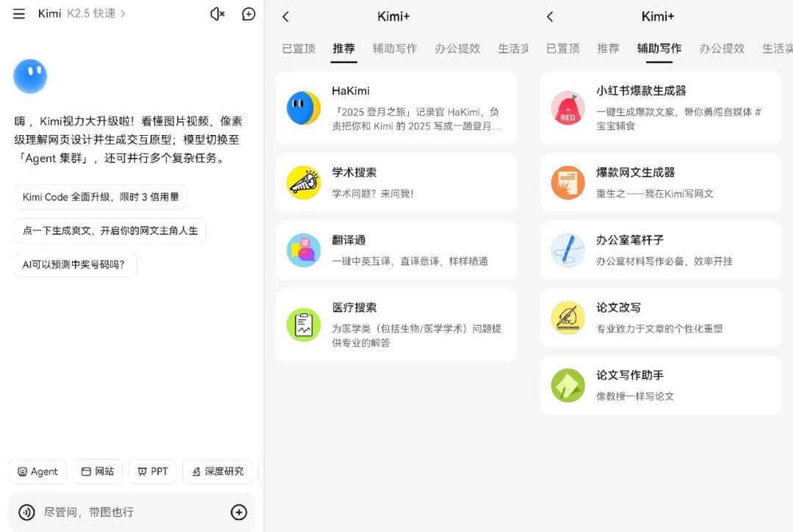This screenshot has height=532, width=793.
Task: Select the Agent mode chip
Action: click(x=38, y=471)
